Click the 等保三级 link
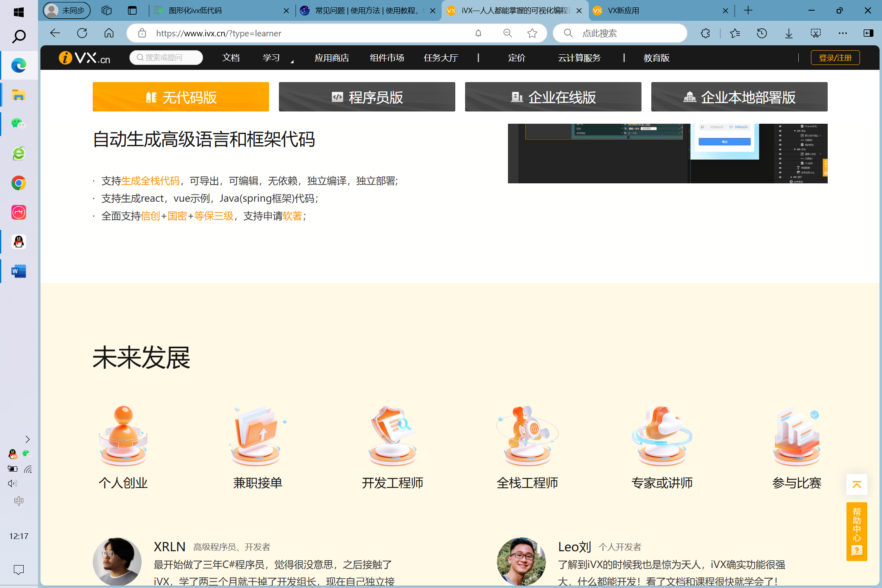The image size is (882, 588). click(214, 216)
